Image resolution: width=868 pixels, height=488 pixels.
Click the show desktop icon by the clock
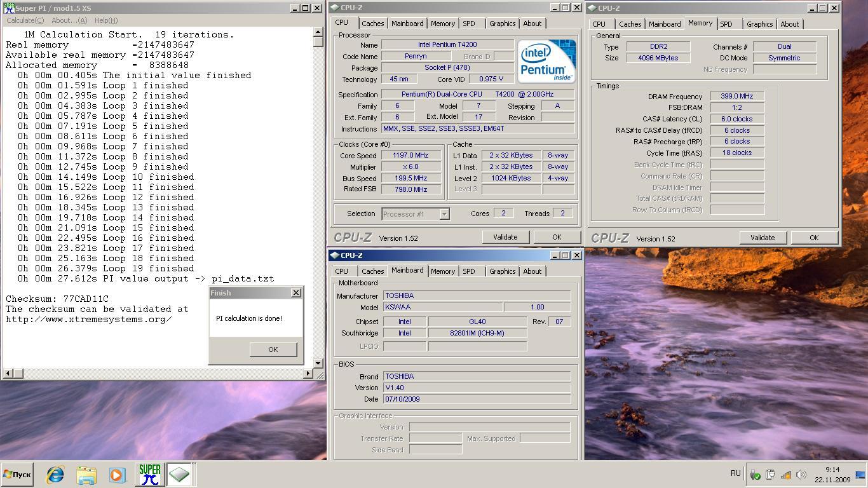point(861,475)
